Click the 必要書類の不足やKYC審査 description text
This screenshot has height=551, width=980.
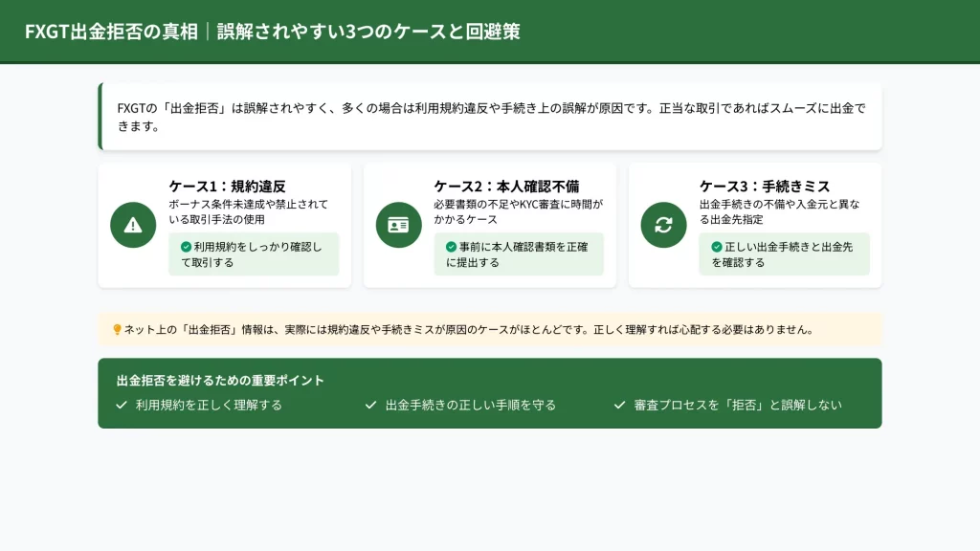tap(518, 211)
